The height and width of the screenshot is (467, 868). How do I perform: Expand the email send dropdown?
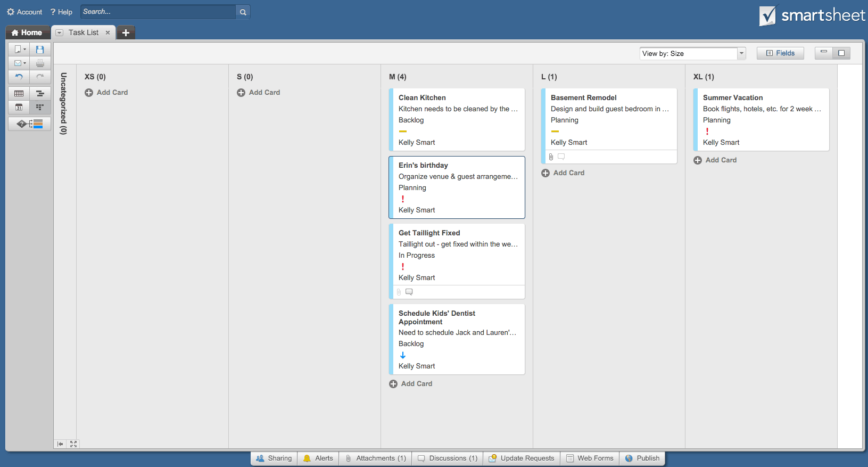click(24, 63)
